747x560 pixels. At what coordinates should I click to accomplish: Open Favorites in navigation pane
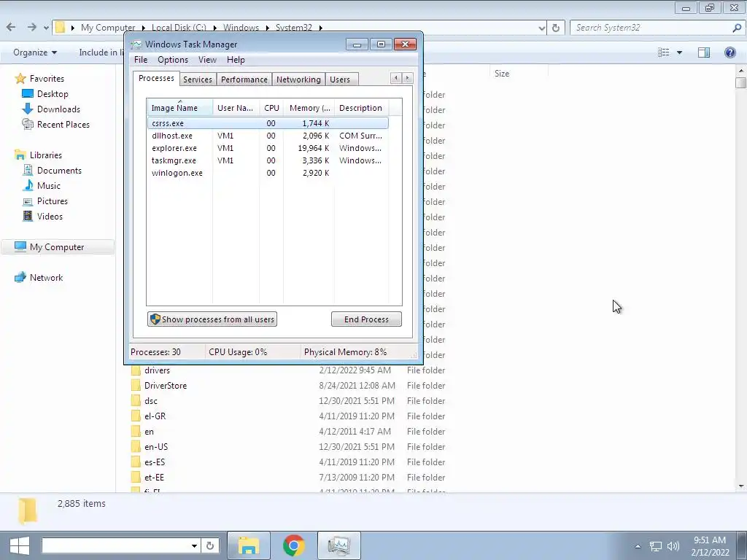47,79
